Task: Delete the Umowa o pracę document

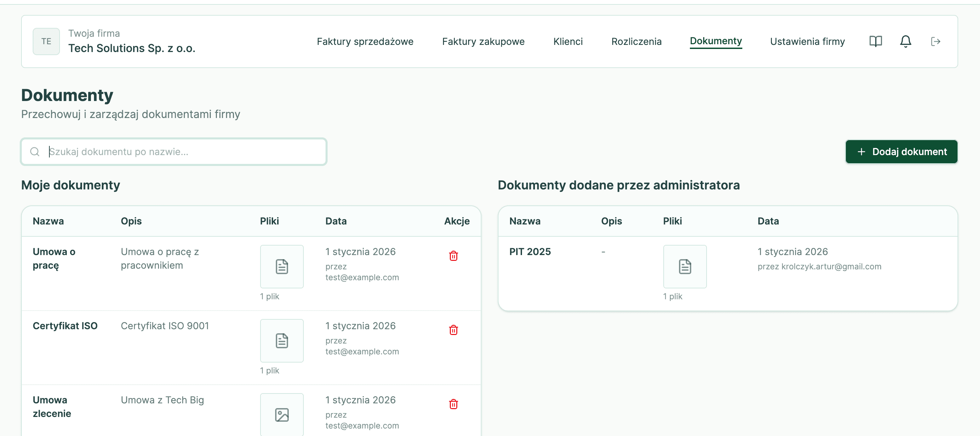Action: (x=453, y=256)
